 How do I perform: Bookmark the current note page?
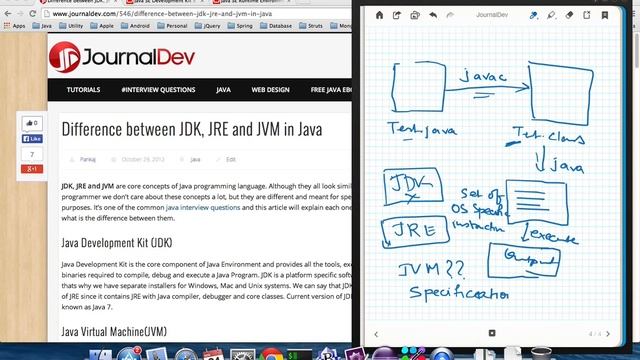click(605, 16)
